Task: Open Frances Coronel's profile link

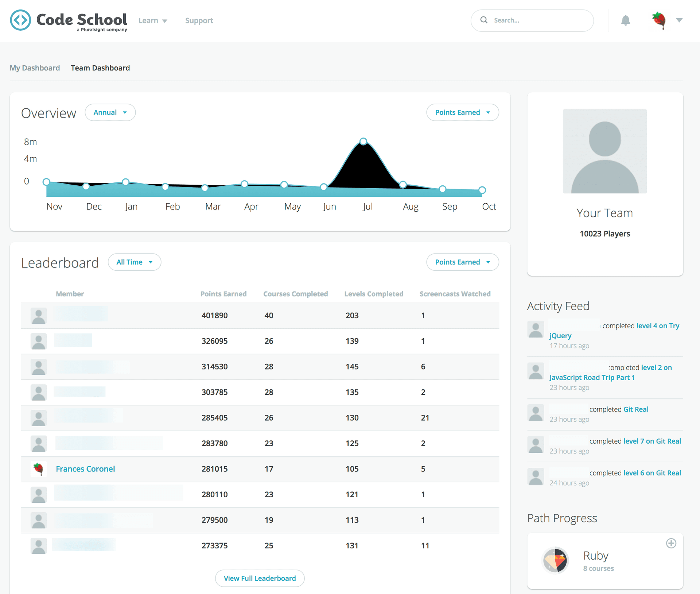Action: click(x=85, y=469)
